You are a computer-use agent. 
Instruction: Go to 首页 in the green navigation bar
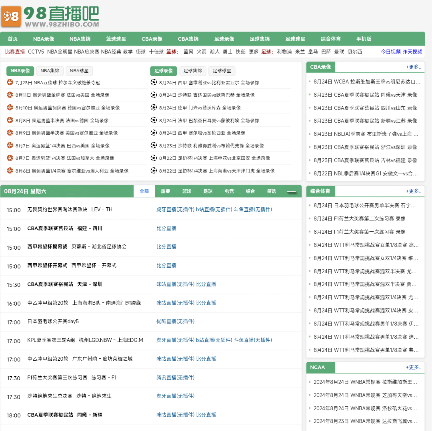click(12, 39)
